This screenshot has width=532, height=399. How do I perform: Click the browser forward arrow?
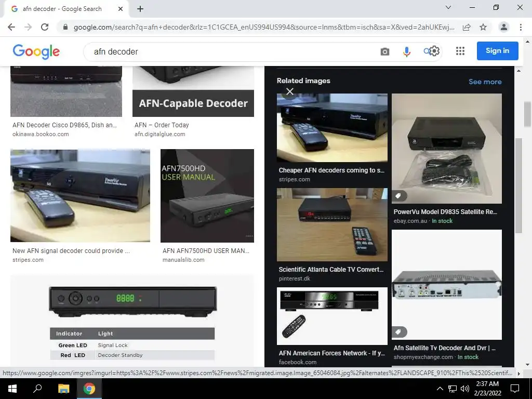tap(28, 27)
